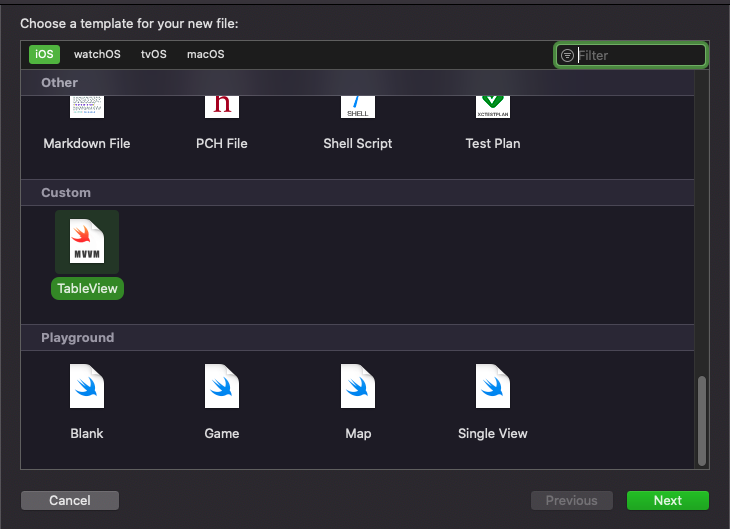The height and width of the screenshot is (529, 730).
Task: Click the TableView label
Action: (88, 289)
